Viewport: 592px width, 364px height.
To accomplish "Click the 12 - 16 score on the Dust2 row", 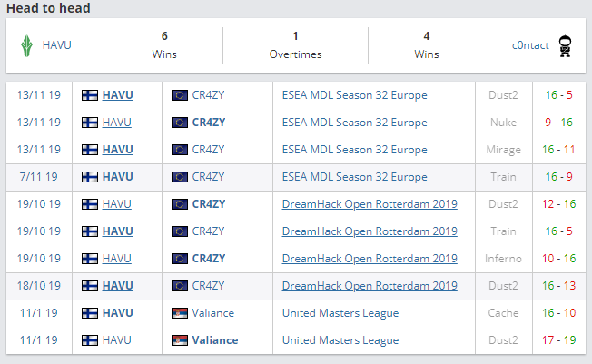I will click(x=557, y=204).
